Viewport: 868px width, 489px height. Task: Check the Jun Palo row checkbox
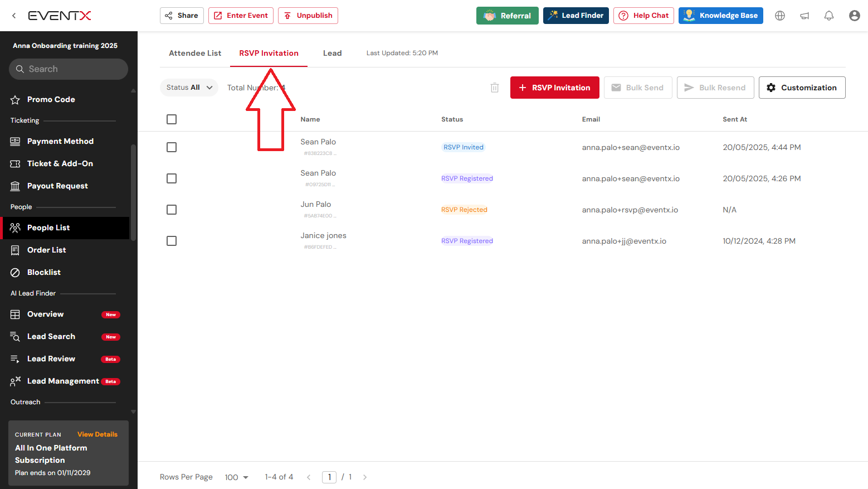pyautogui.click(x=172, y=210)
